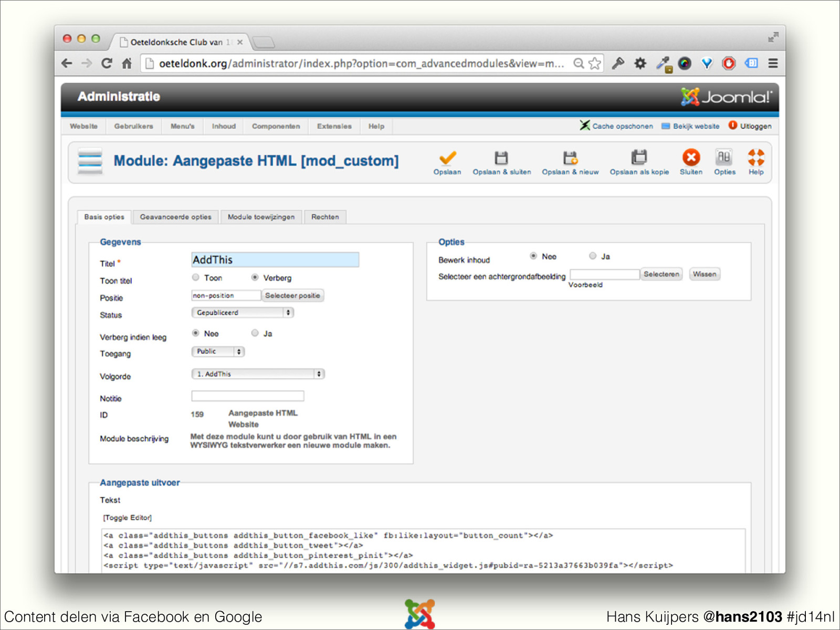The image size is (840, 630).
Task: Open a new browser tab
Action: pos(263,42)
